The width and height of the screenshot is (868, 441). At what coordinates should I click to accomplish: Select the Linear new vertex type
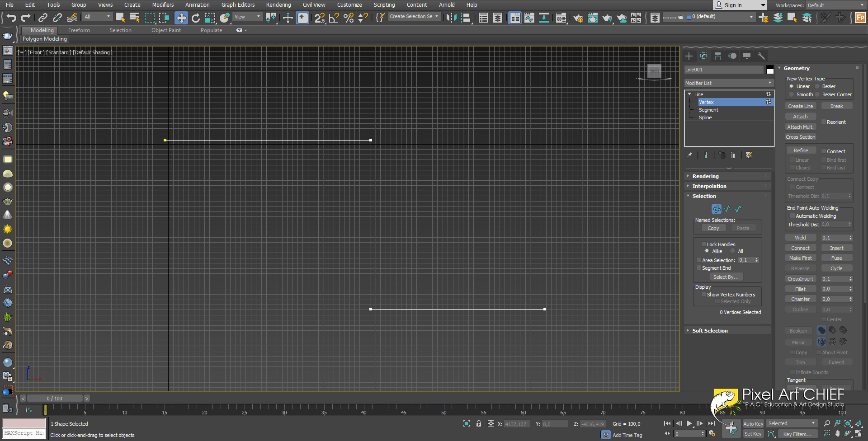point(791,86)
